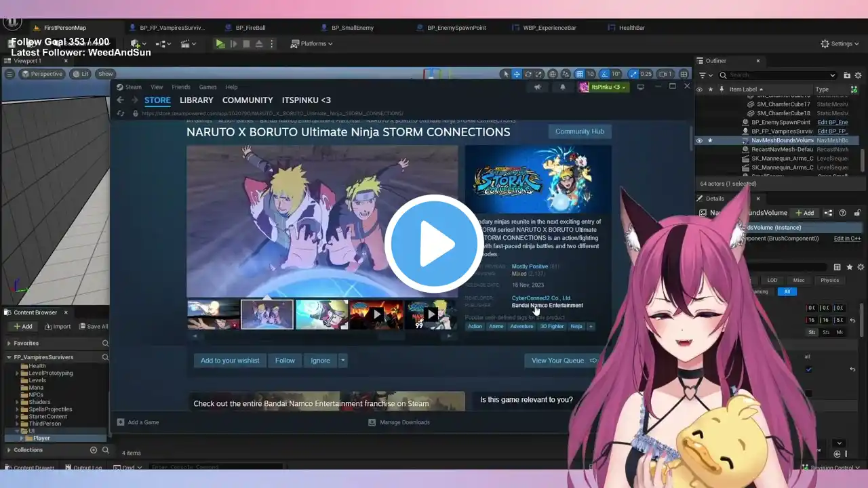Switch to BP_FireBall tab

[250, 28]
